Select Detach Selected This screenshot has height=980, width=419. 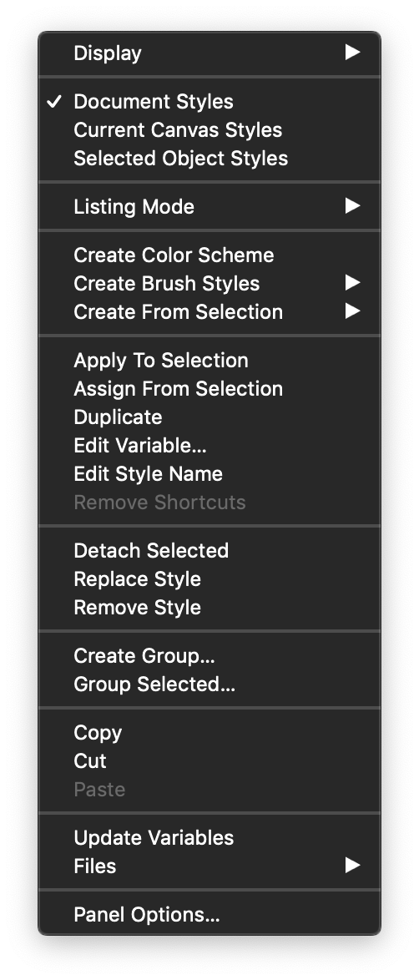coord(209,551)
